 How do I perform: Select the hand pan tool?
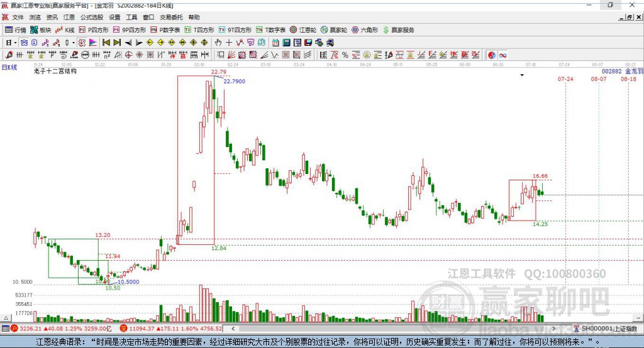[x=218, y=42]
